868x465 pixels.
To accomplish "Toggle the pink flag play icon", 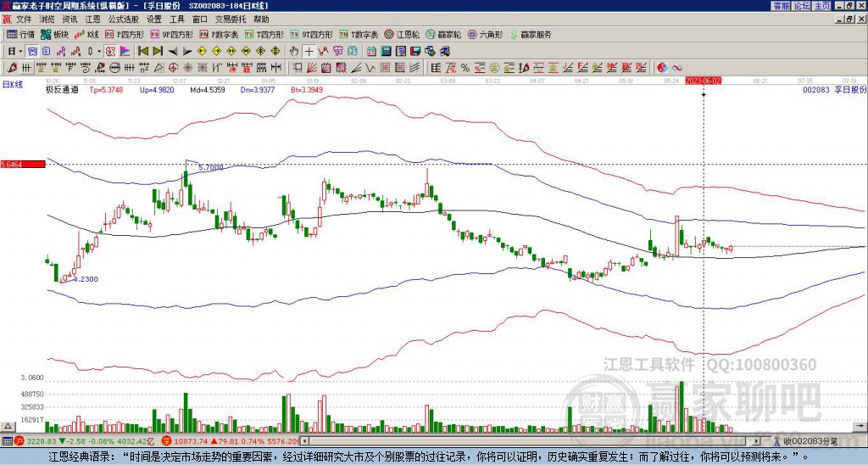I will [x=125, y=52].
